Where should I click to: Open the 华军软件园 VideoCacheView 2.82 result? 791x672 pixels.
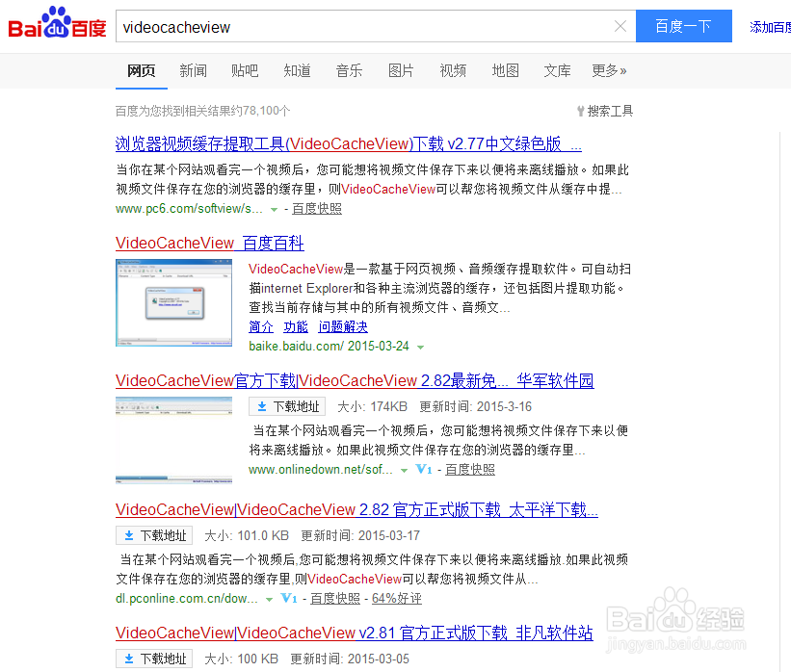[x=355, y=380]
